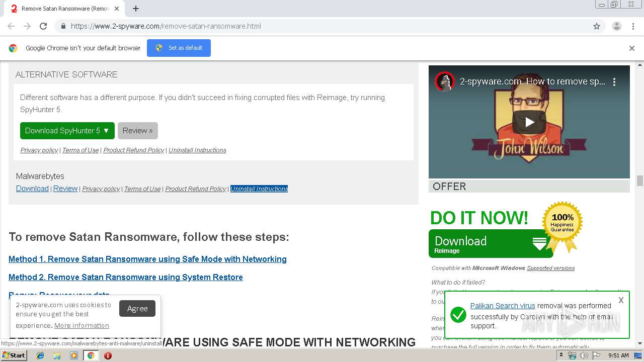Click the browser forward arrow

click(x=27, y=26)
